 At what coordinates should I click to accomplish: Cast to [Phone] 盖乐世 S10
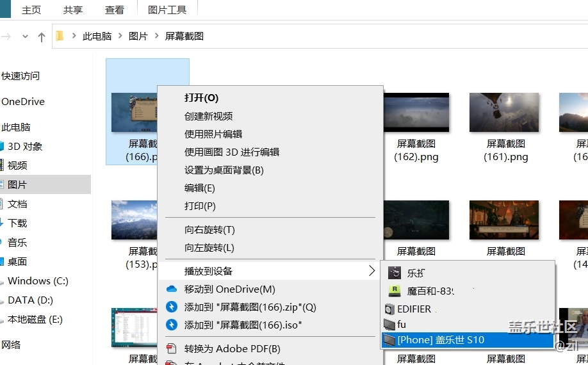click(441, 340)
